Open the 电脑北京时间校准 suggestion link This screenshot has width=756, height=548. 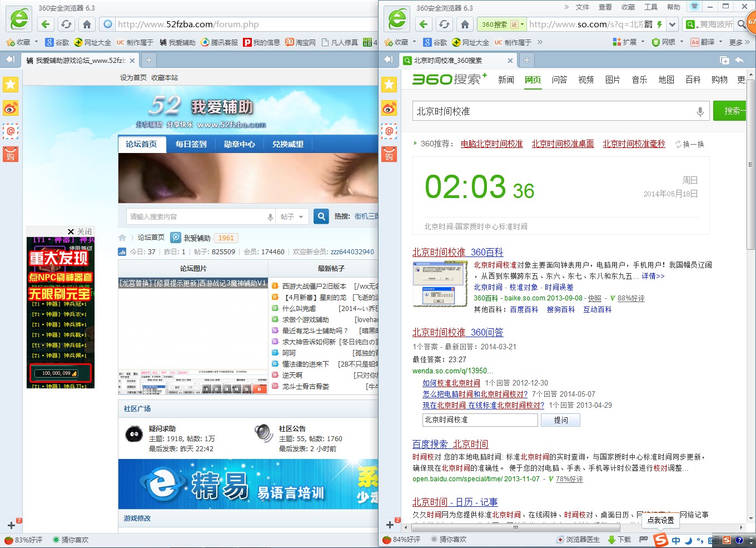click(x=491, y=144)
